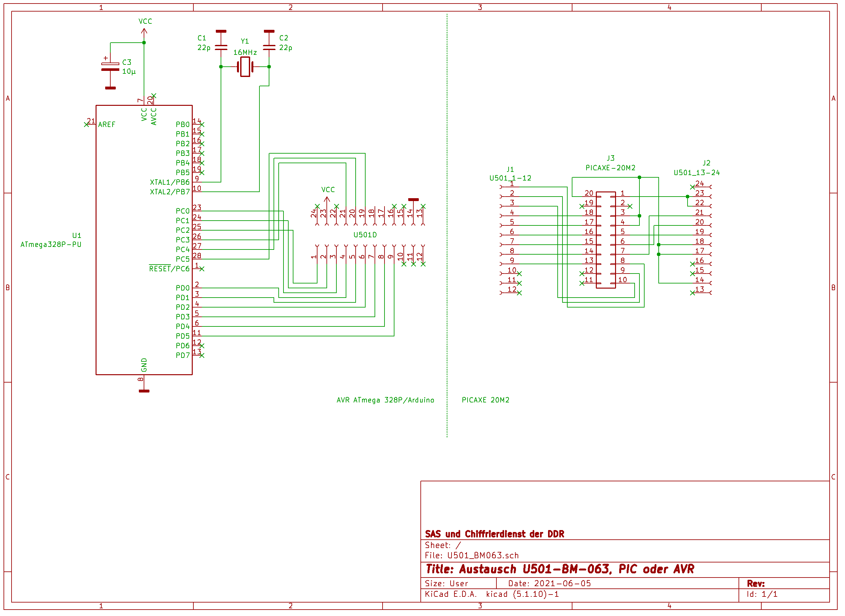This screenshot has width=845, height=616.
Task: Click the 22p value of C1
Action: [205, 48]
